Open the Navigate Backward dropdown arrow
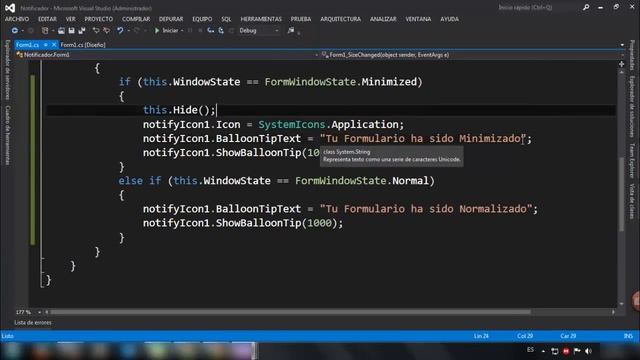640x360 pixels. [x=22, y=31]
